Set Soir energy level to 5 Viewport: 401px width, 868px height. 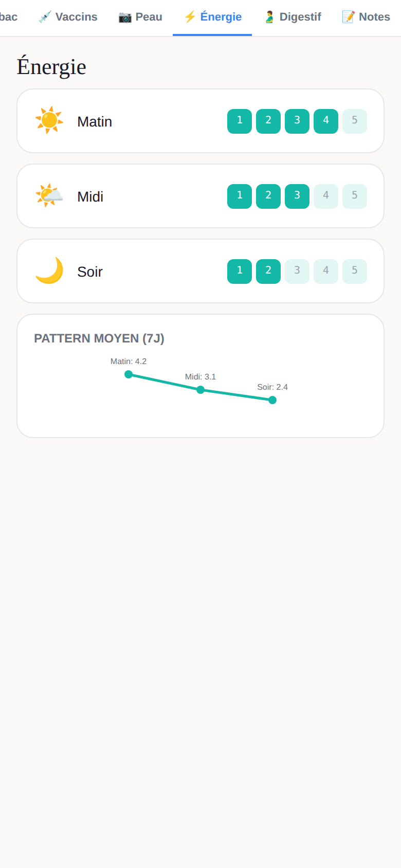click(x=355, y=272)
